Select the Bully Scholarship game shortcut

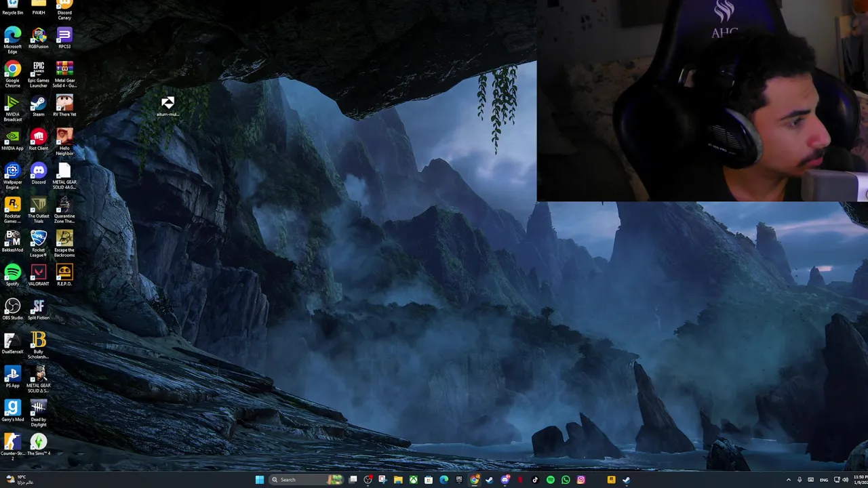pos(39,345)
